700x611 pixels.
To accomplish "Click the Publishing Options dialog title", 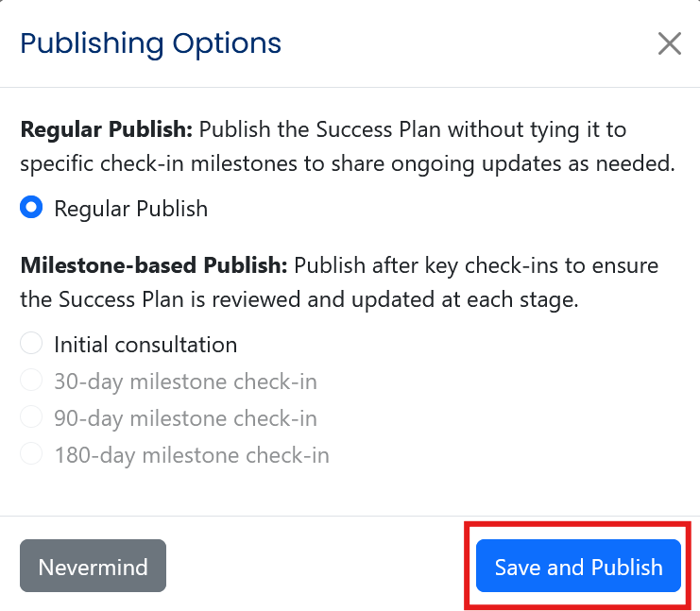I will click(151, 43).
